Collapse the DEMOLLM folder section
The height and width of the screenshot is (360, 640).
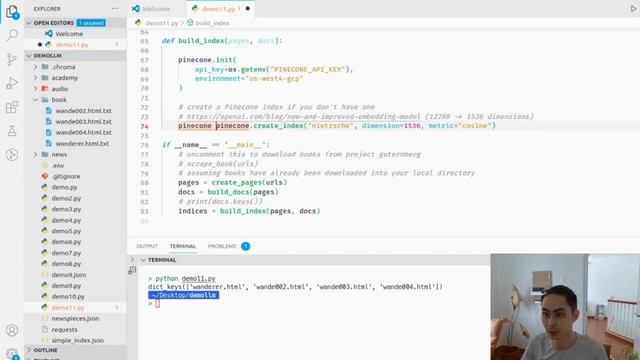tap(29, 56)
